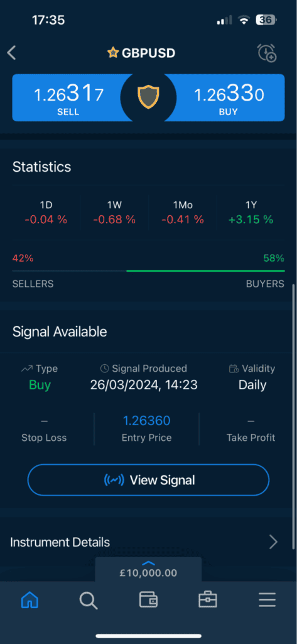Tap the SELL 1.26317 button
Screen dimensions: 297x644
pos(68,97)
